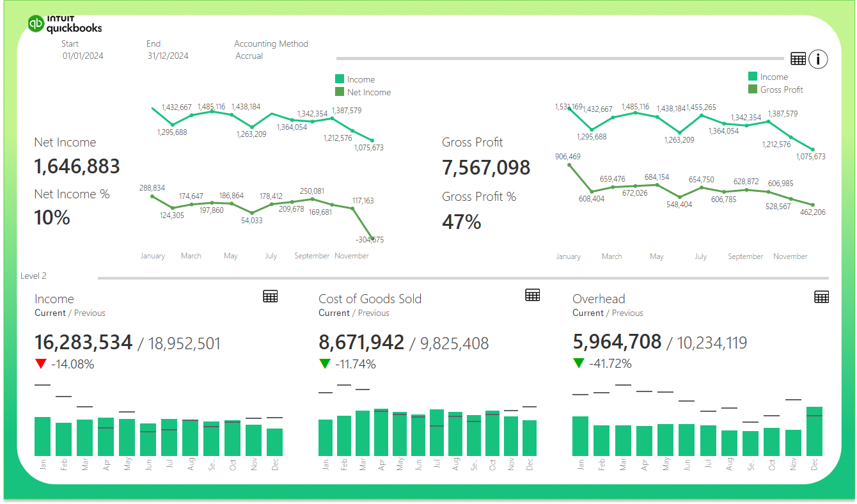Change the Accounting Method from Accrual
This screenshot has height=504, width=857.
point(249,56)
